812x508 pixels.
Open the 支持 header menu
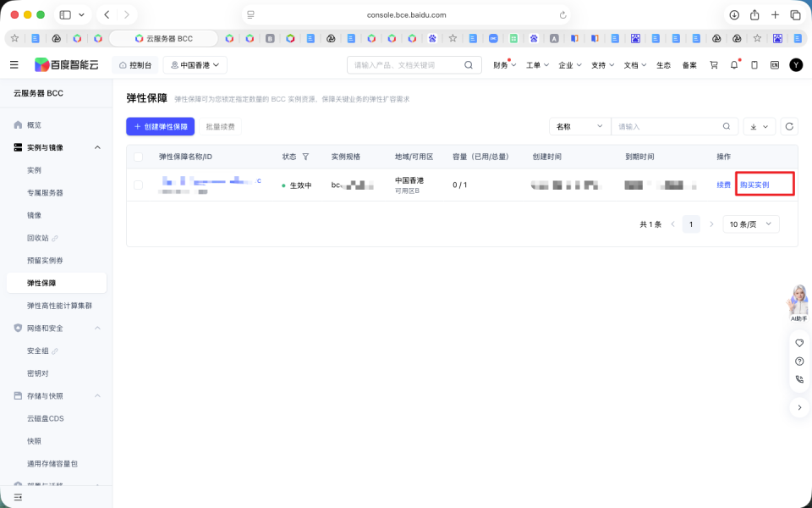[x=602, y=65]
